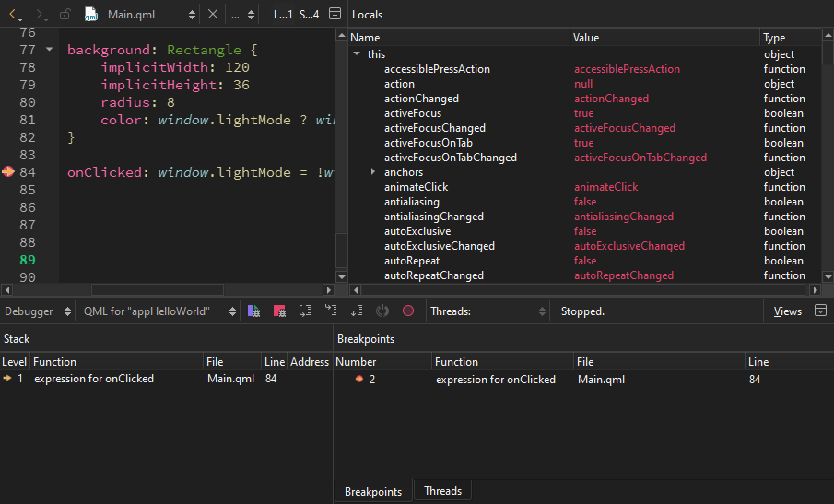
Task: Click the Views button
Action: (x=787, y=311)
